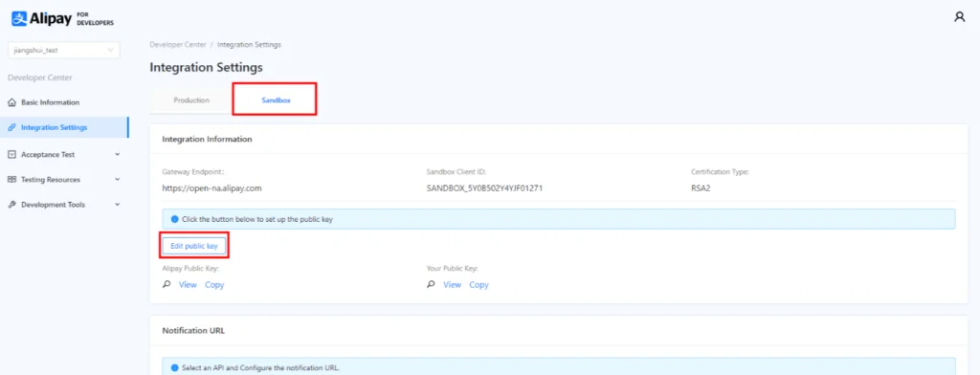Click the Gateway Endpoint label

[x=192, y=171]
